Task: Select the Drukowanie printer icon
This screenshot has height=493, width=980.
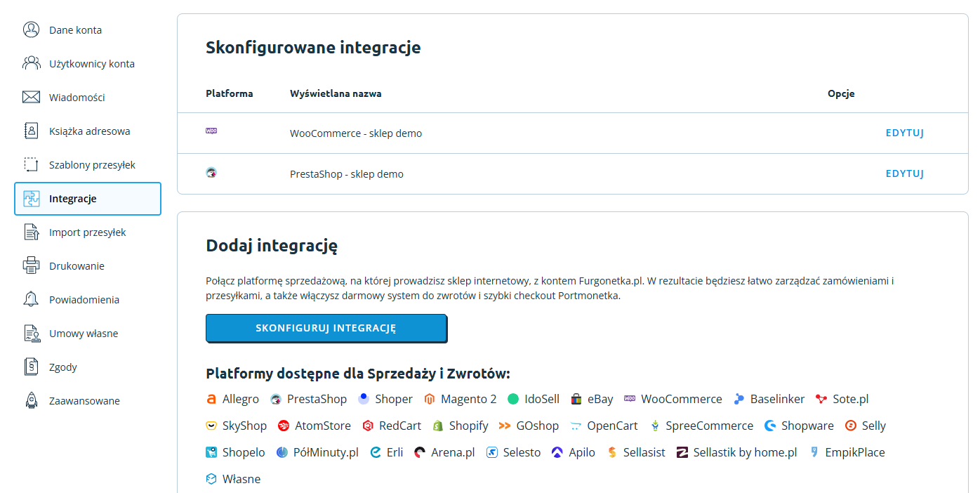Action: tap(31, 265)
